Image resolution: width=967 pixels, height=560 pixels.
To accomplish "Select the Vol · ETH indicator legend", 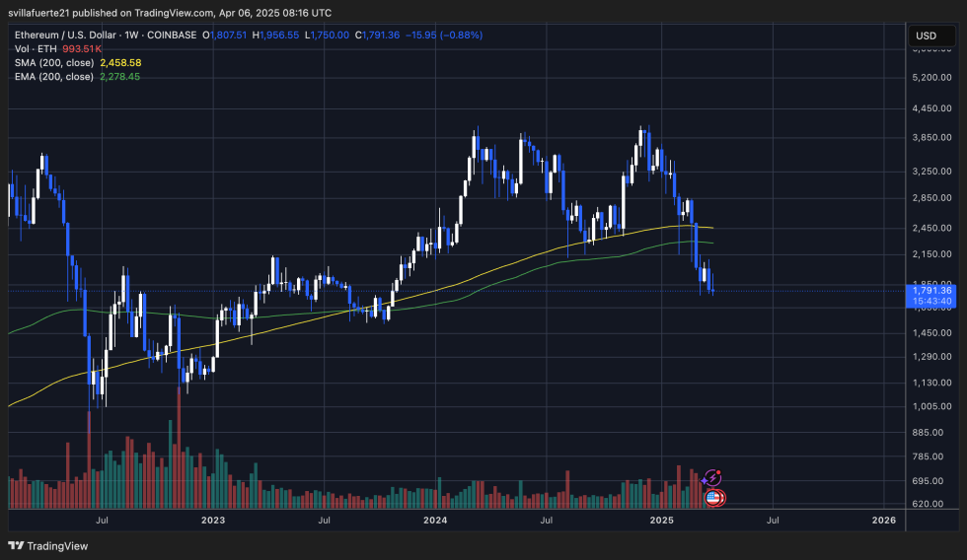I will (37, 48).
